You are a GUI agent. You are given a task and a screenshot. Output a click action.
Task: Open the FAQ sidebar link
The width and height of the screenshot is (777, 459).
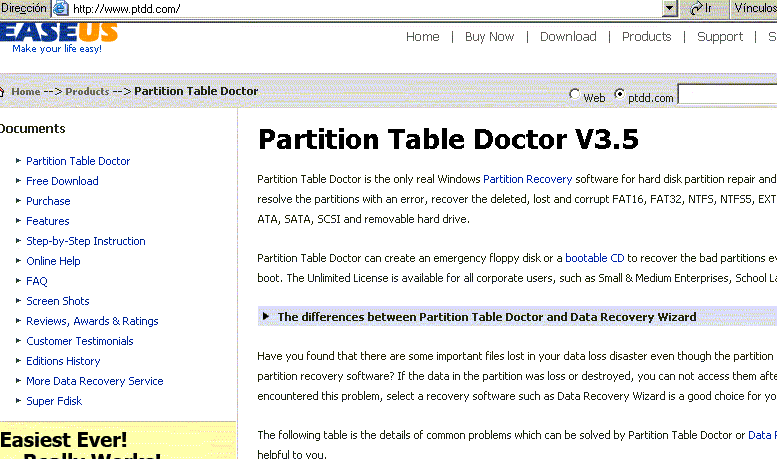[x=37, y=281]
